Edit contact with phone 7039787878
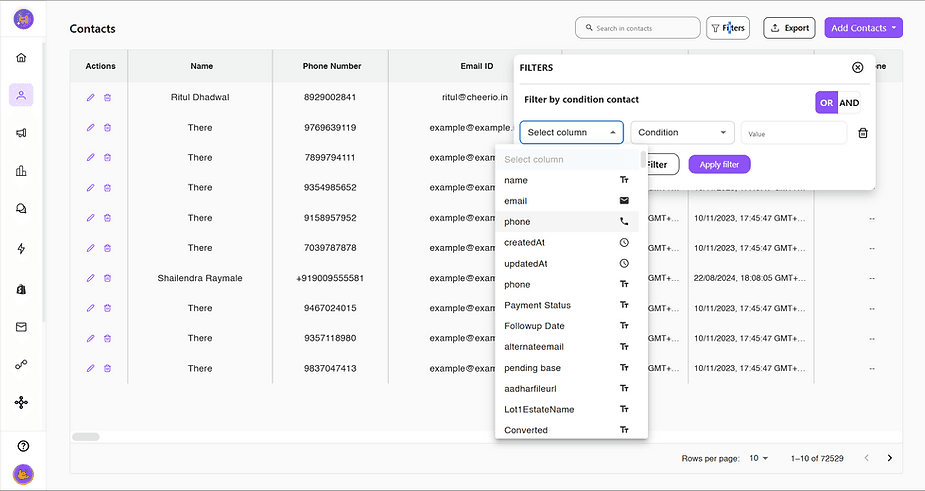 [x=90, y=248]
